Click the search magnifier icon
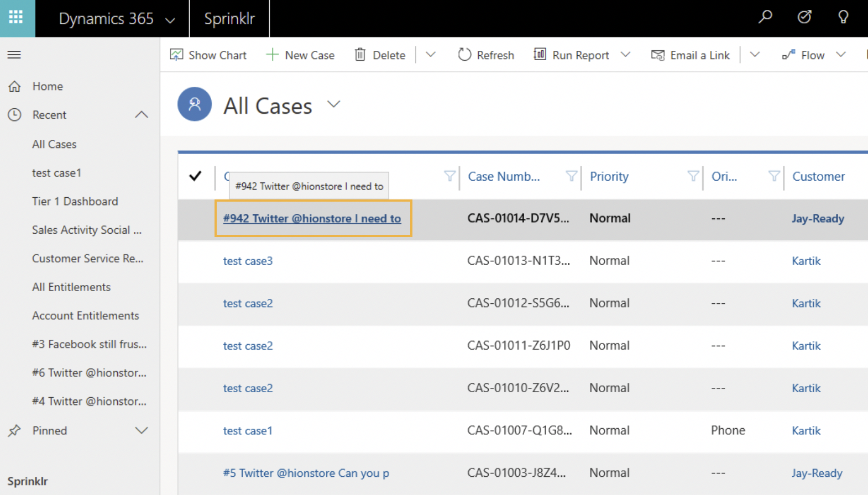This screenshot has height=495, width=868. coord(765,17)
